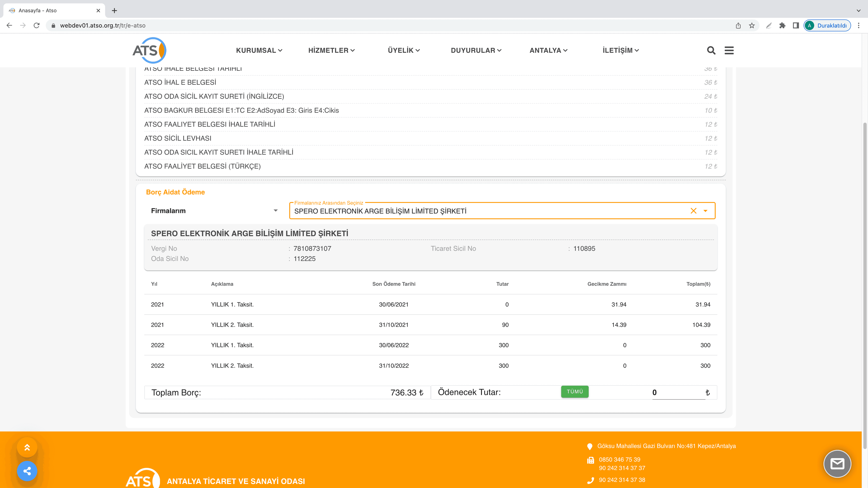This screenshot has height=488, width=868.
Task: Click the Toplam(₺) column header
Action: click(698, 284)
